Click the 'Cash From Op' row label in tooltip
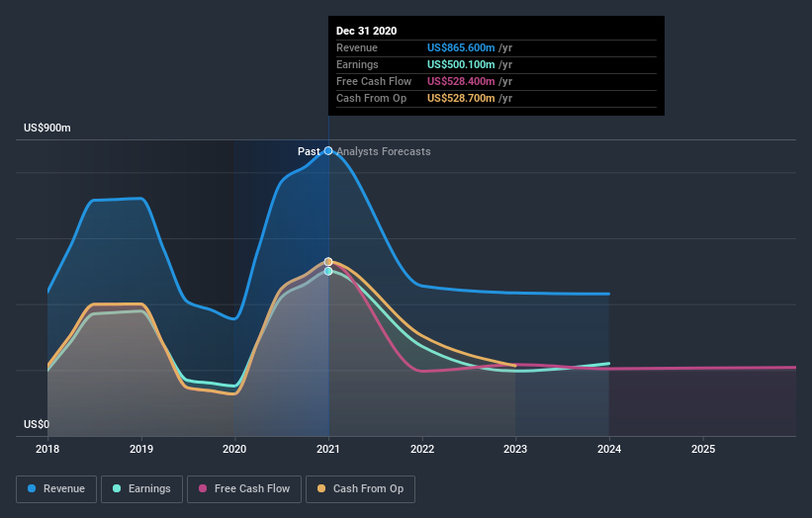Screen dimensions: 812x518 (371, 98)
